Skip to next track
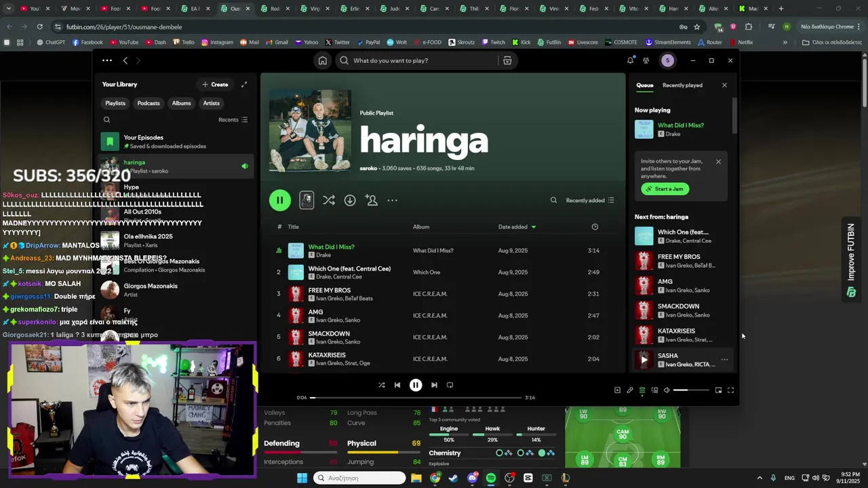Image resolution: width=868 pixels, height=488 pixels. pos(434,385)
